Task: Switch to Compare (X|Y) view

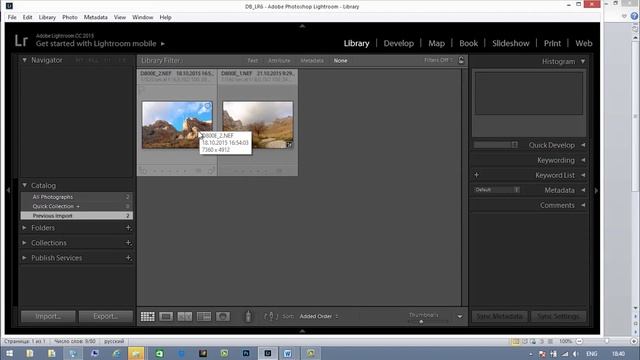Action: pyautogui.click(x=185, y=316)
